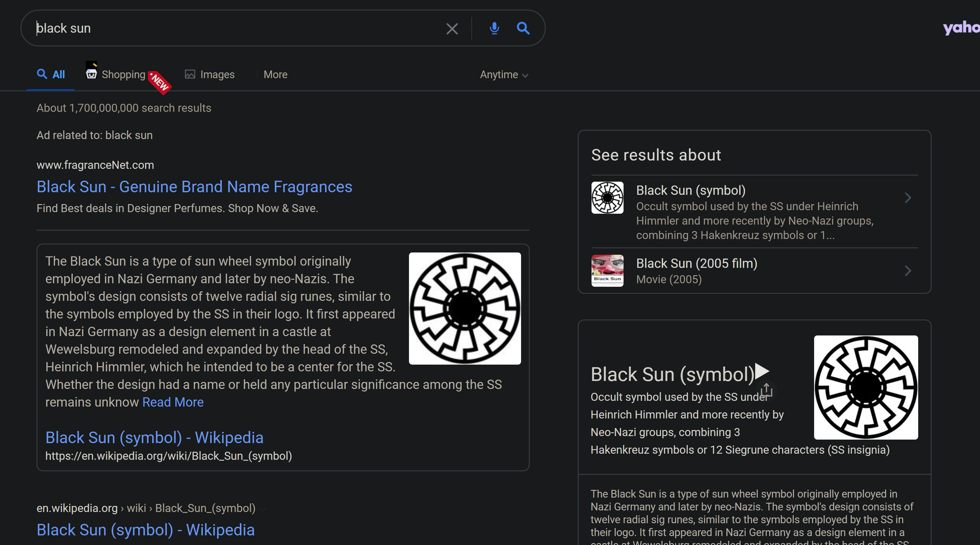This screenshot has height=545, width=980.
Task: Click Read More in the featured snippet
Action: pos(173,402)
